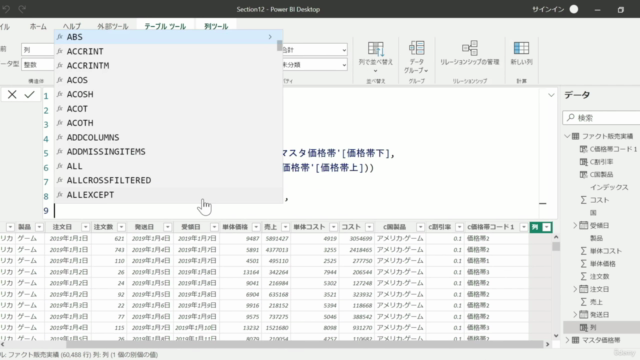Viewport: 640px width, 360px height.
Task: Click the Data pane search box
Action: tap(602, 118)
